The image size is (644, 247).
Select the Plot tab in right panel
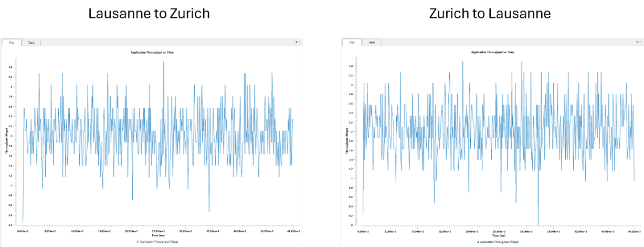coord(352,42)
